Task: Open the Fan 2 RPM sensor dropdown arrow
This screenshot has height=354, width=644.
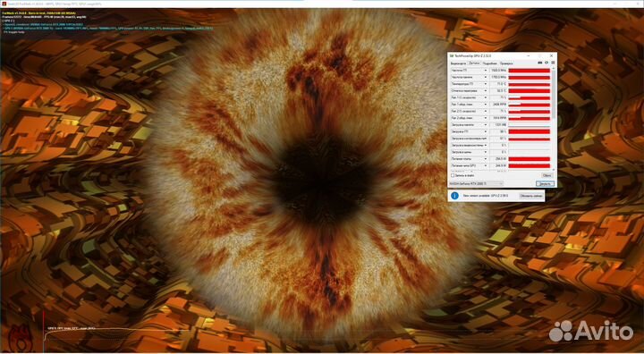Action: [486, 118]
